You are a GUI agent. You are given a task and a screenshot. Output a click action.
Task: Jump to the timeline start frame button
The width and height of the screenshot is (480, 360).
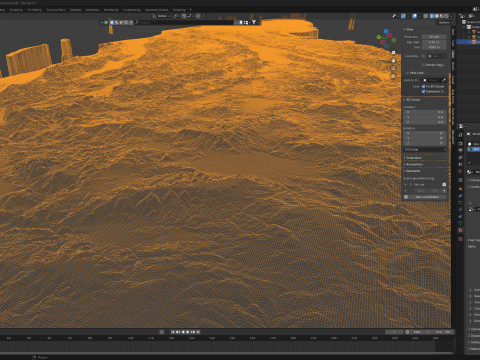[x=173, y=332]
